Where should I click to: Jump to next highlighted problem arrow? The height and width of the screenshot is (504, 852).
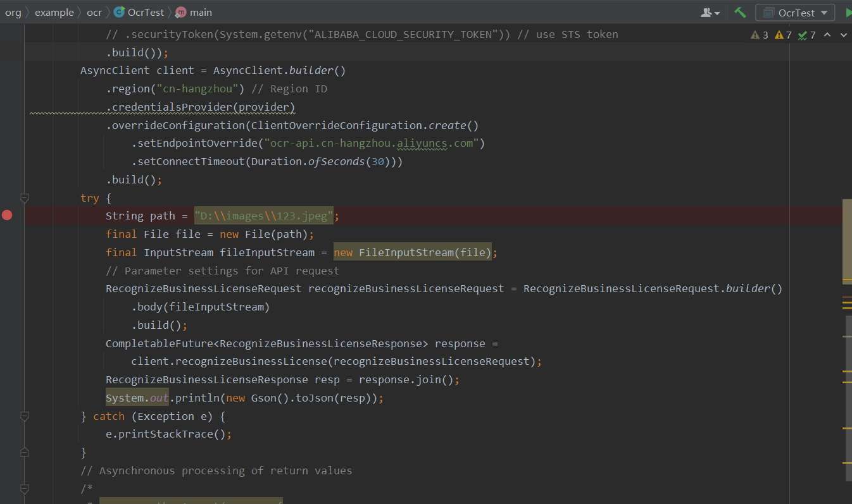[x=843, y=35]
